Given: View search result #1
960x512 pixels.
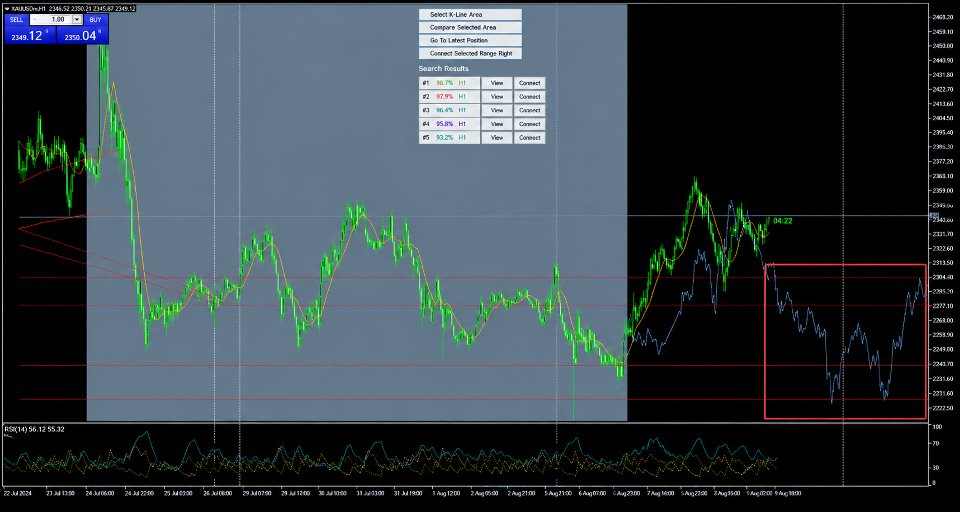Looking at the screenshot, I should click(x=497, y=83).
